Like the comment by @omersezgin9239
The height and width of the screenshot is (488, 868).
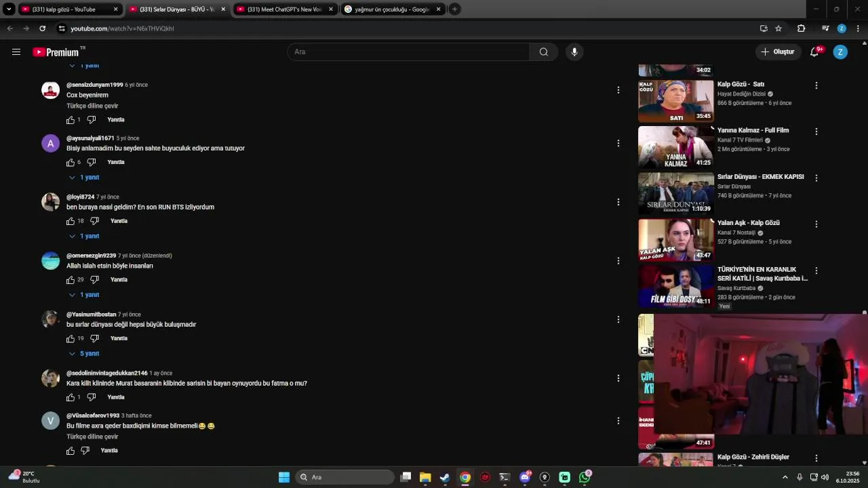coord(71,280)
